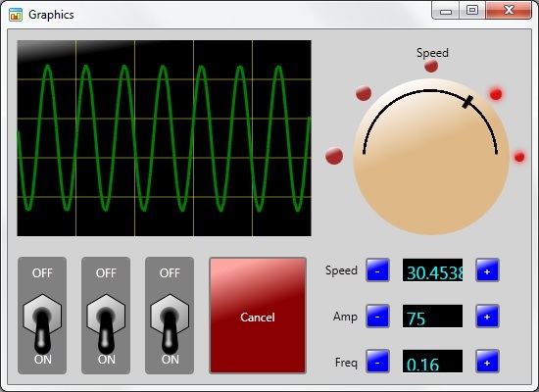Click the Speed label above the dial

click(432, 53)
